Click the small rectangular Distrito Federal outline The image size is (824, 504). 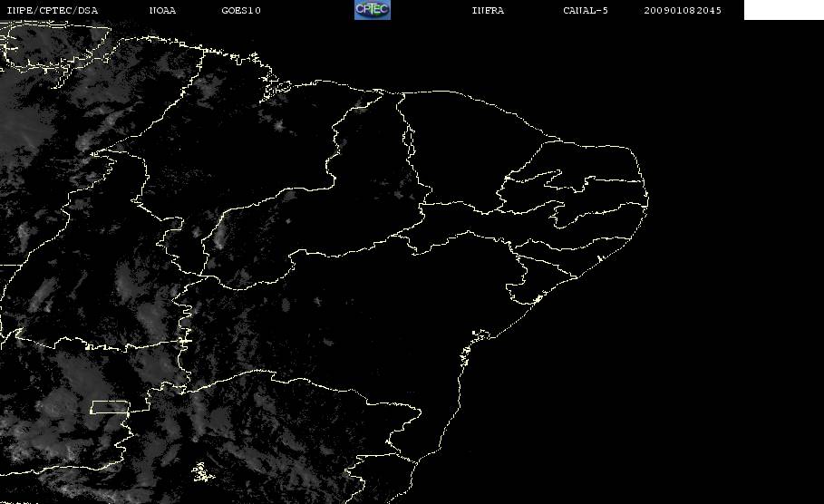[x=110, y=407]
